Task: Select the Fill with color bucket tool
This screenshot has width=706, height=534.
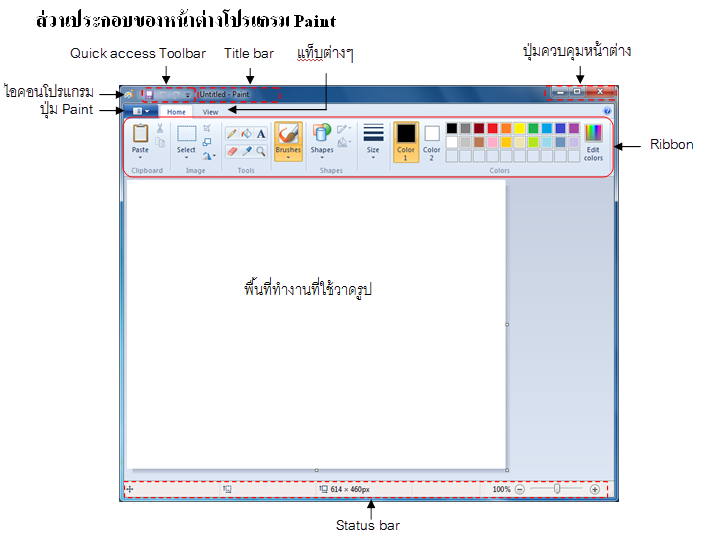Action: click(246, 134)
